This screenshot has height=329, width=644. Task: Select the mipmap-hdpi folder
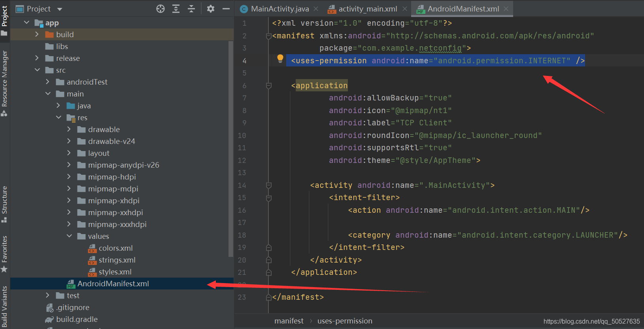112,177
